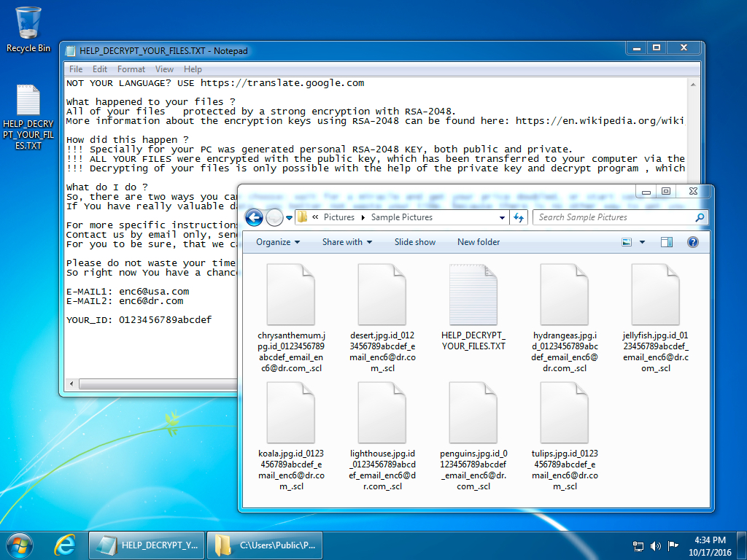
Task: Click the Explorer Forward arrow button
Action: coord(274,217)
